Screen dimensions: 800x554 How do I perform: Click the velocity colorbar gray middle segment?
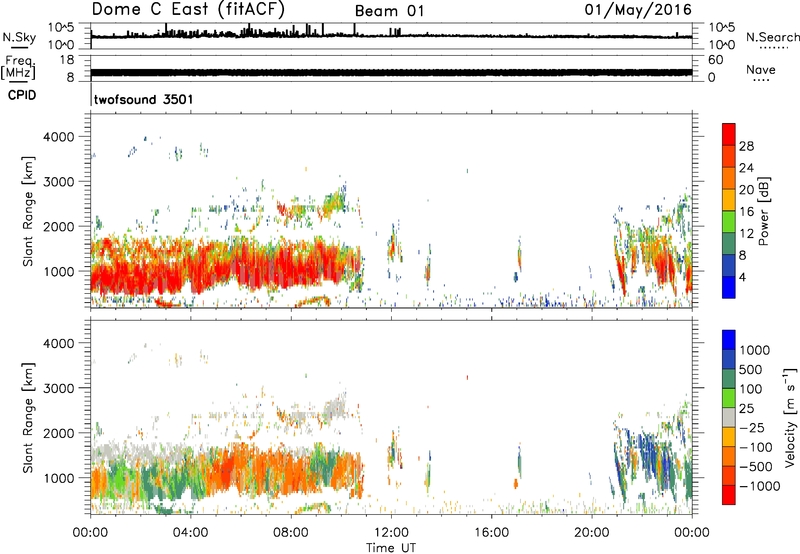(x=729, y=418)
